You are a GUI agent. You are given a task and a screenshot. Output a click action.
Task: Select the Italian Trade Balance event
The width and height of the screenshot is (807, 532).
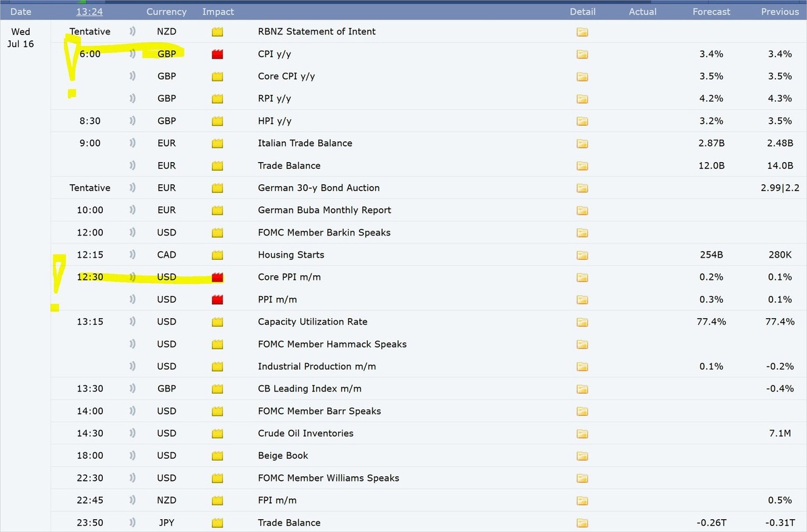305,143
